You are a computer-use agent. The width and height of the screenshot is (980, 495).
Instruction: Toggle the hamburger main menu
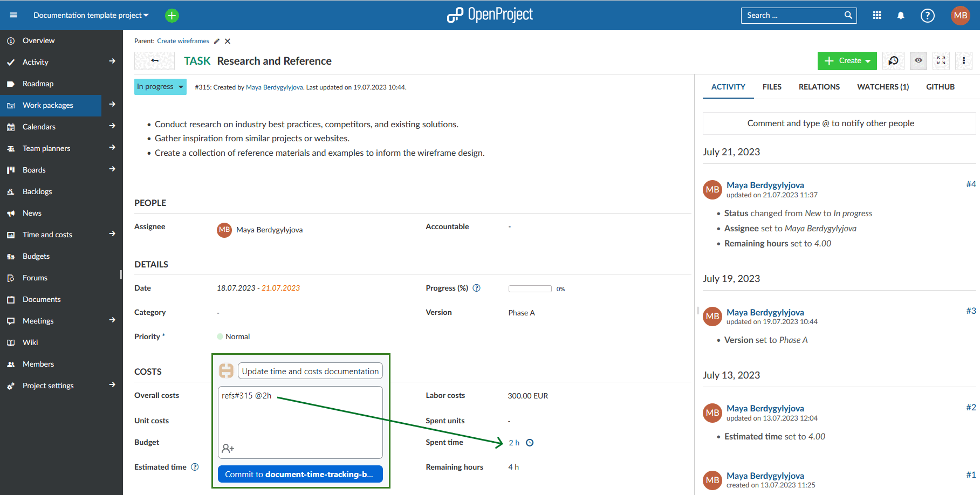13,16
